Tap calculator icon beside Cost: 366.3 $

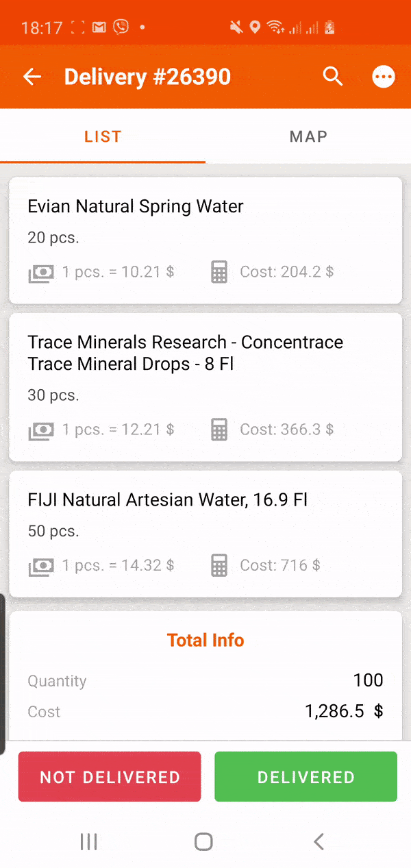point(219,430)
